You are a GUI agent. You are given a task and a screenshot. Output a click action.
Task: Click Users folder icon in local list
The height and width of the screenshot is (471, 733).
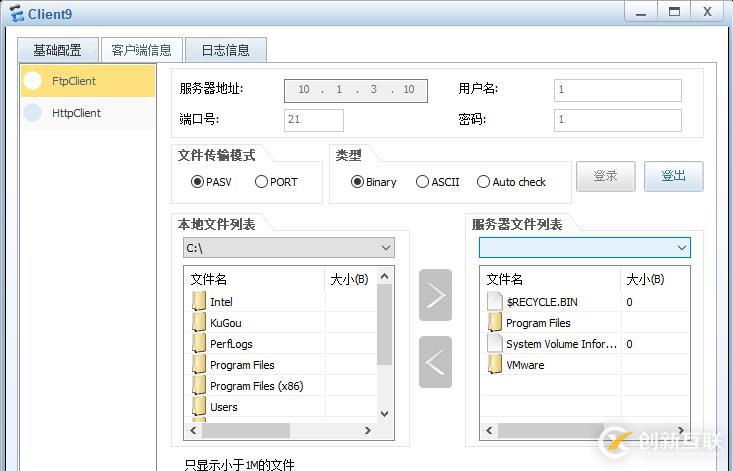pyautogui.click(x=199, y=407)
